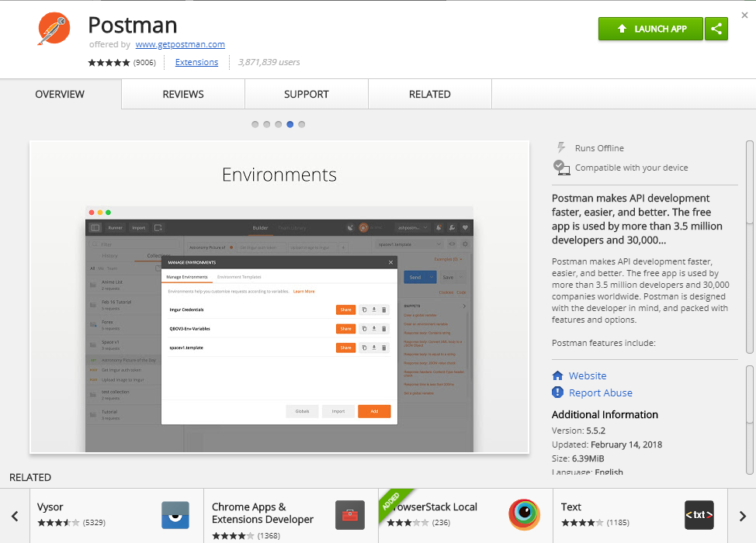Screen dimensions: 756x543
Task: Click Compatible with your device text
Action: tap(632, 168)
